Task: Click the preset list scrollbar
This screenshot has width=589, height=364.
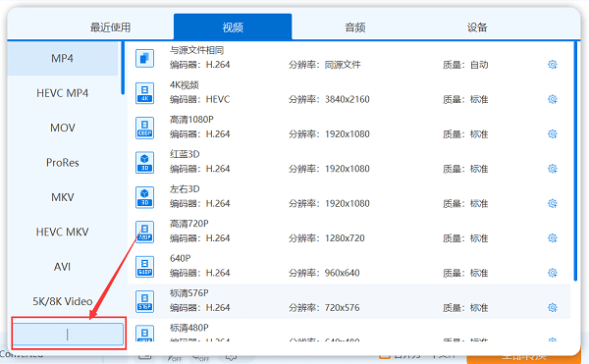Action: (x=575, y=161)
